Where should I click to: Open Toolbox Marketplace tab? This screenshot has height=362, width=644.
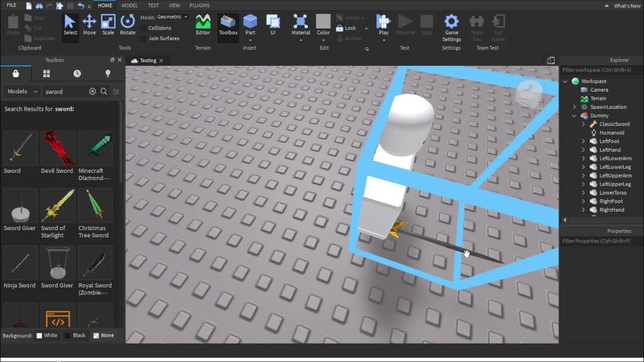click(x=16, y=73)
